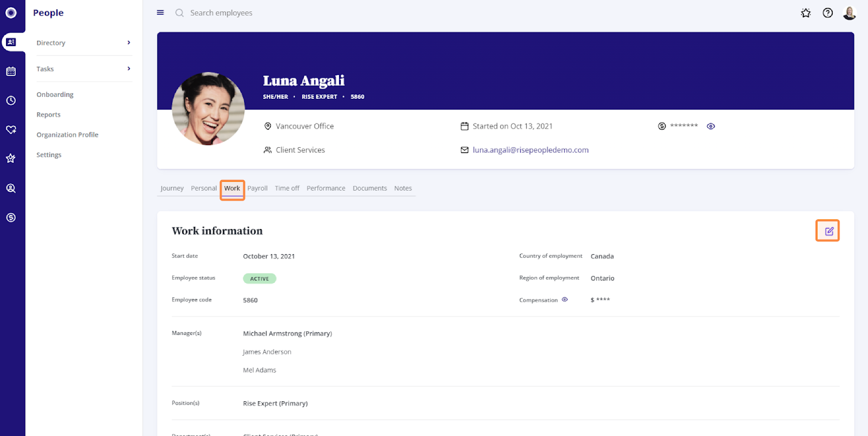Click the Ontario region value
868x436 pixels.
point(603,278)
